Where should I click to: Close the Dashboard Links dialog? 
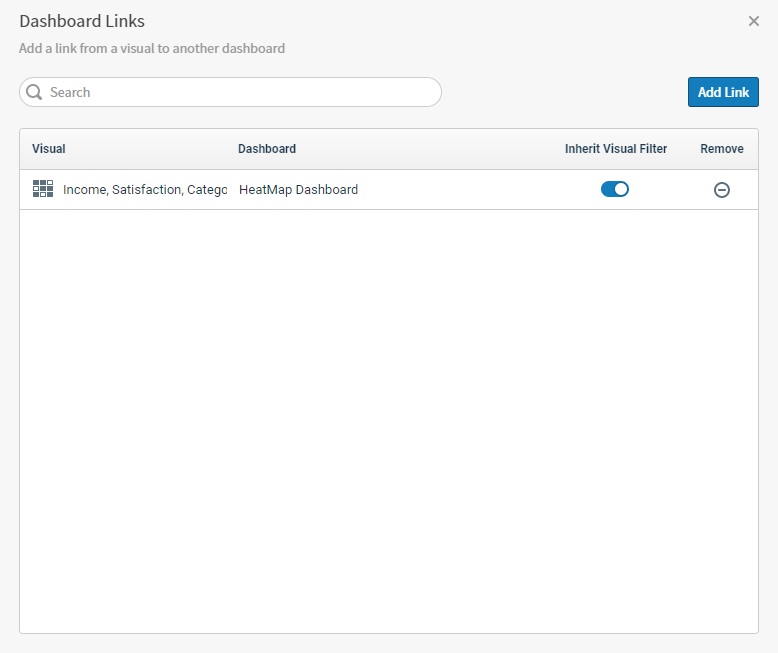tap(754, 21)
